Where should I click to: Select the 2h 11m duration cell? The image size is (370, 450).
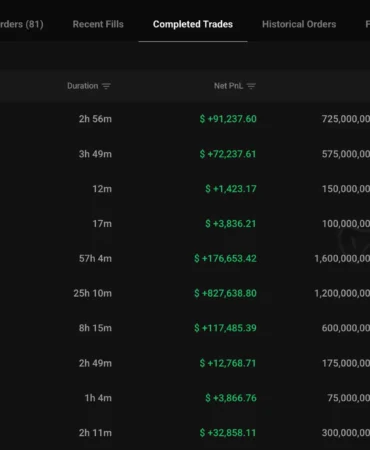(95, 433)
